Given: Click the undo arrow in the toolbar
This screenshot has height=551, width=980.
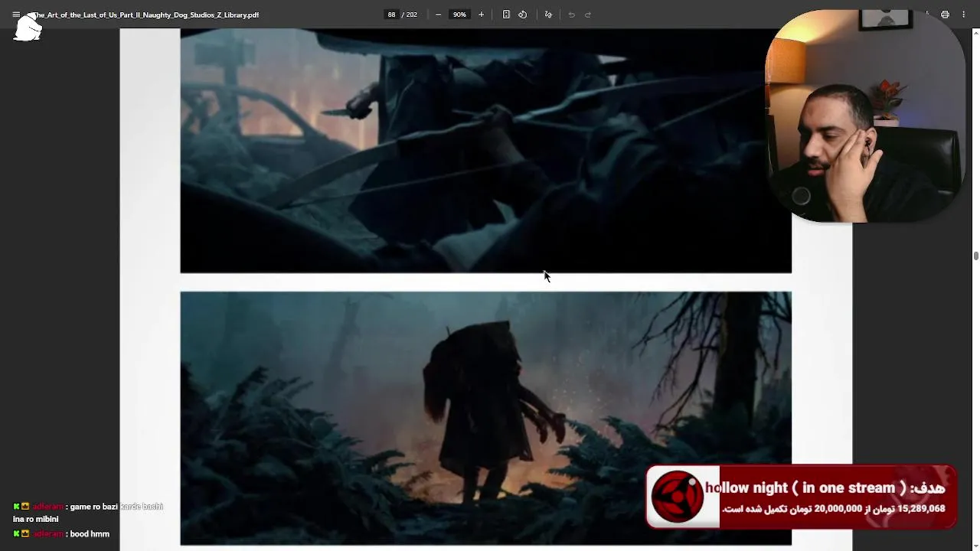Looking at the screenshot, I should (x=571, y=15).
